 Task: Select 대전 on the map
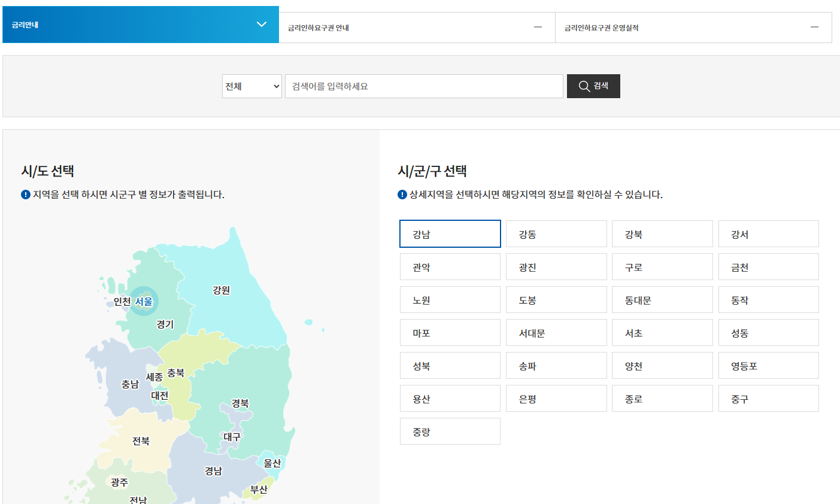point(159,396)
